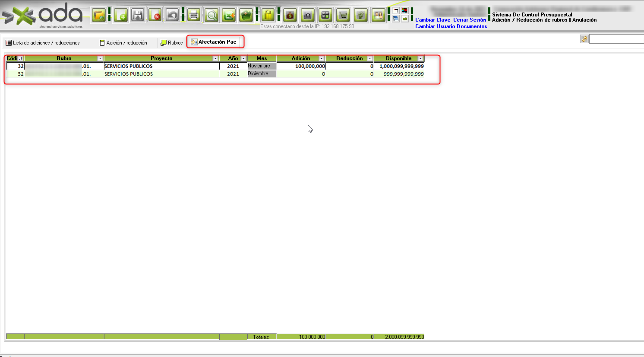
Task: Click the shopping cart icon
Action: click(343, 16)
